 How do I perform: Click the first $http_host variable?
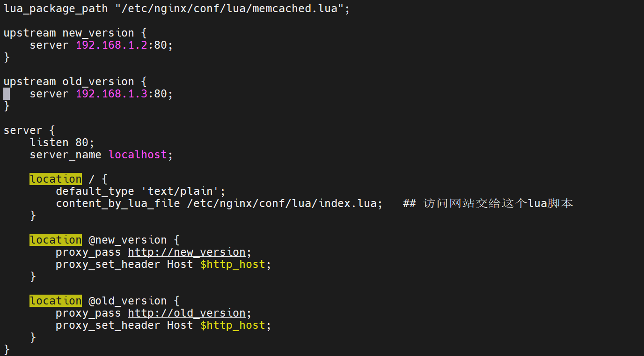coord(233,265)
